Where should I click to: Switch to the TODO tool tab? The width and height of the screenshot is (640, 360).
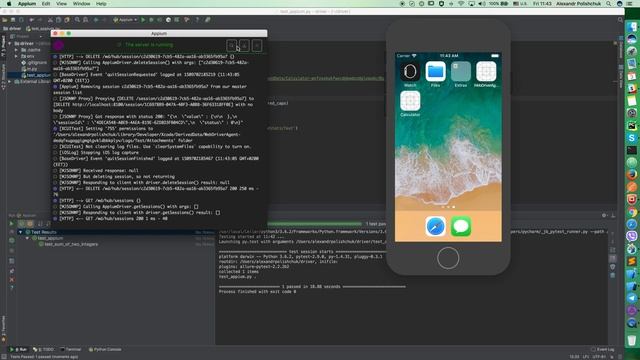tap(43, 349)
